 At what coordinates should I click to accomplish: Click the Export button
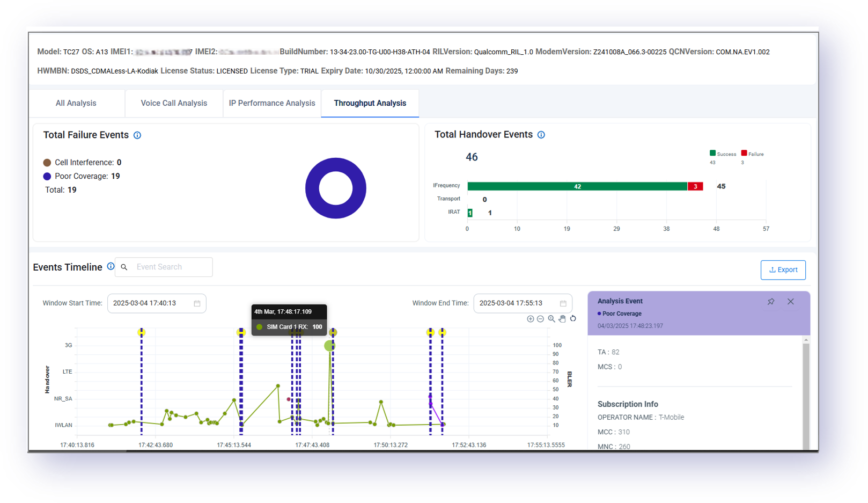783,270
